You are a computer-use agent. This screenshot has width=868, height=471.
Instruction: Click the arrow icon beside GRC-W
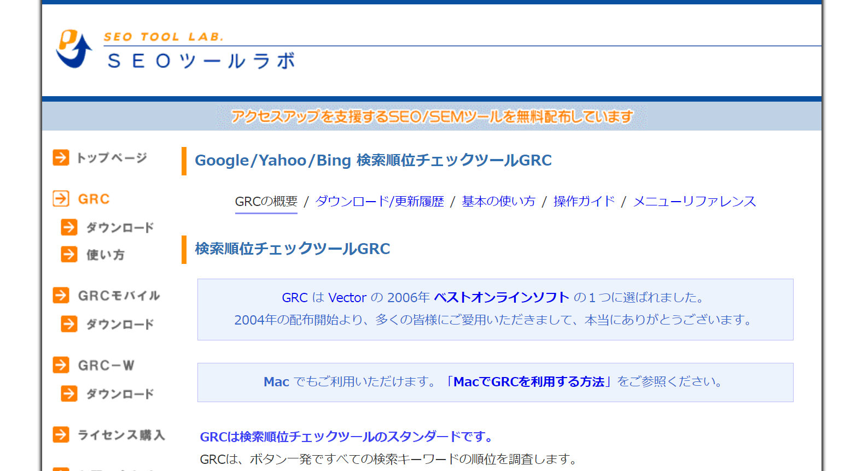pos(61,364)
